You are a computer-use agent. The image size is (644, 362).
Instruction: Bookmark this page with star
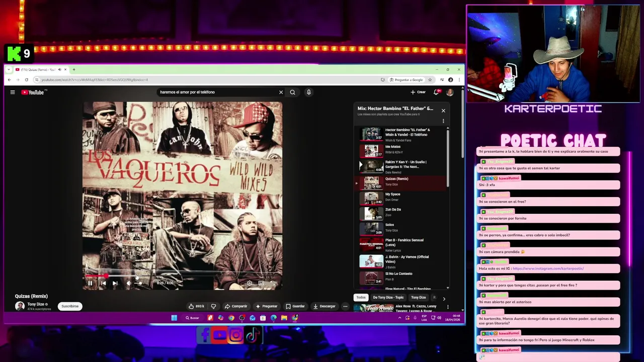click(x=430, y=80)
